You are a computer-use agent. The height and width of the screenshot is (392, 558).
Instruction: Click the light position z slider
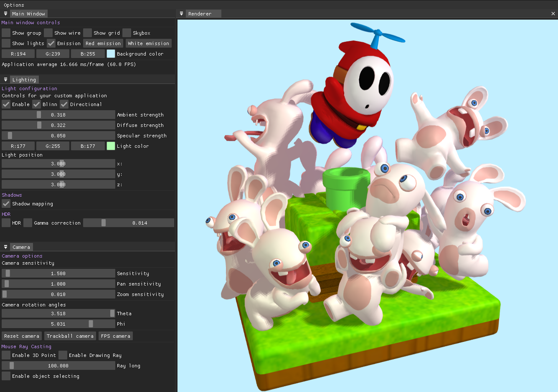coord(58,185)
